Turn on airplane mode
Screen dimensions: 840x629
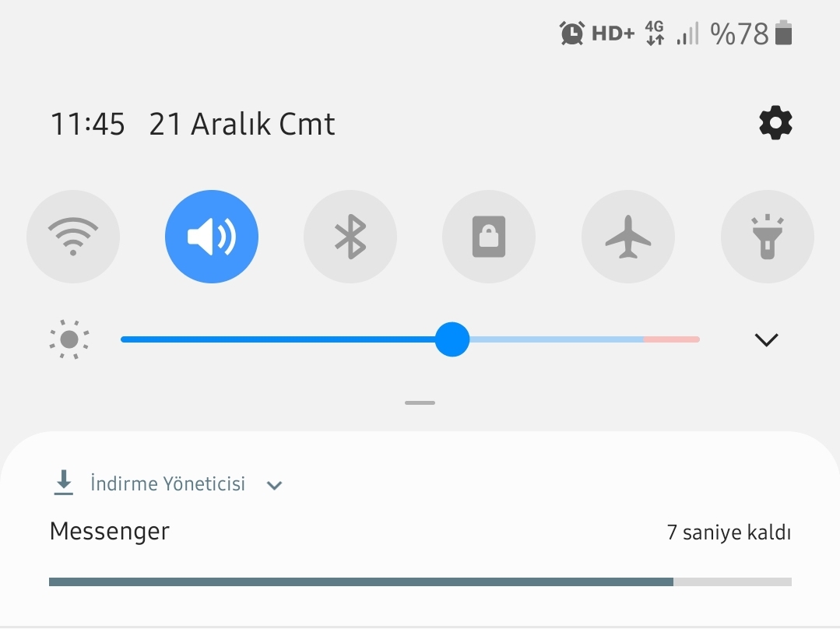point(627,237)
